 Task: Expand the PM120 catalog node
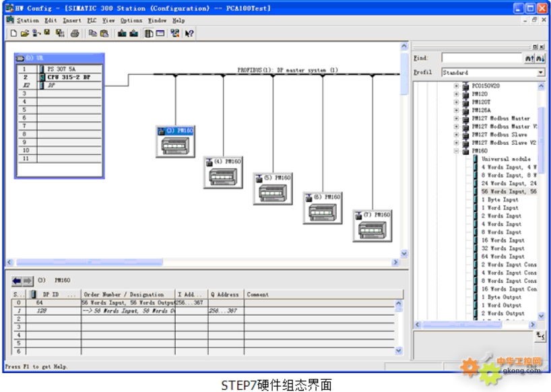tap(456, 94)
